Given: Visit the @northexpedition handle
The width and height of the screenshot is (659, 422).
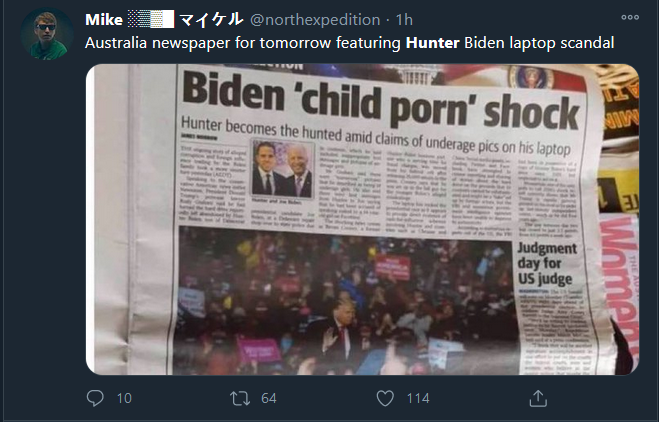Looking at the screenshot, I should [x=315, y=20].
